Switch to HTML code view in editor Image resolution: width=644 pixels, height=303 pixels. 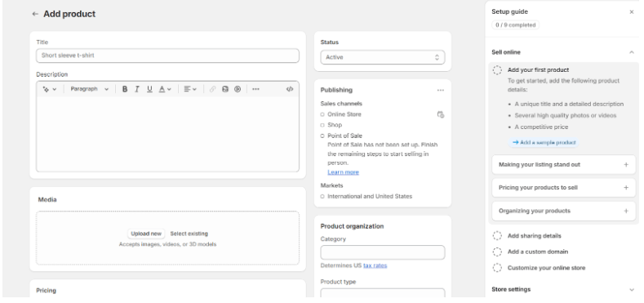290,89
